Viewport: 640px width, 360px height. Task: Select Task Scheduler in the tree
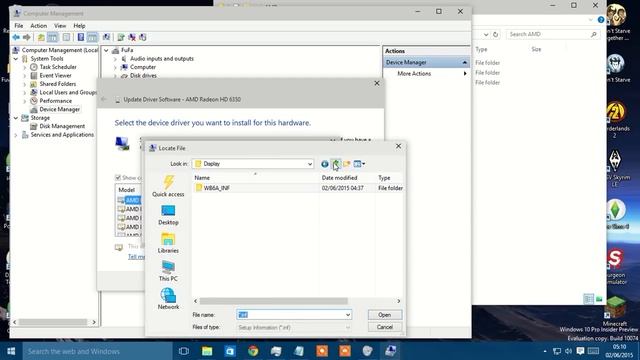coord(58,67)
